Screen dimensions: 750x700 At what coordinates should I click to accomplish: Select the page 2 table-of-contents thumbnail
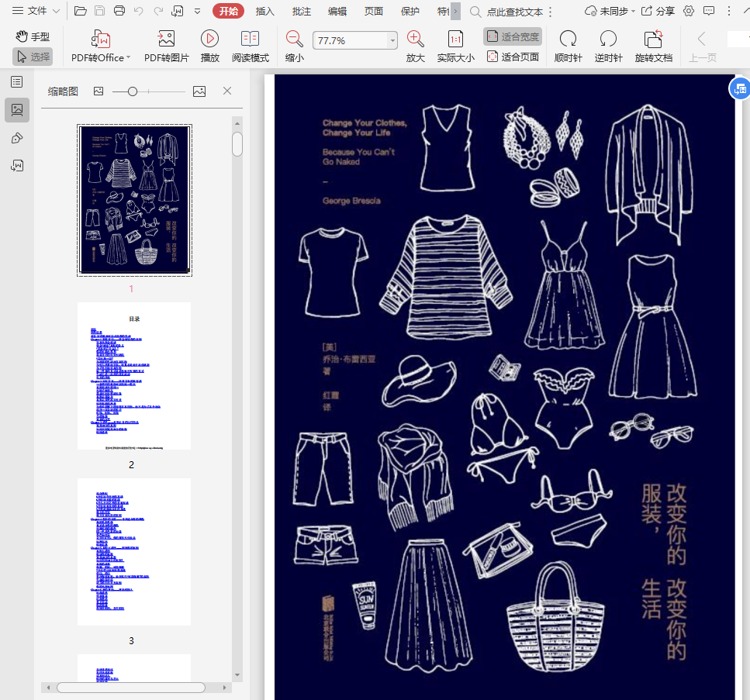(x=134, y=376)
